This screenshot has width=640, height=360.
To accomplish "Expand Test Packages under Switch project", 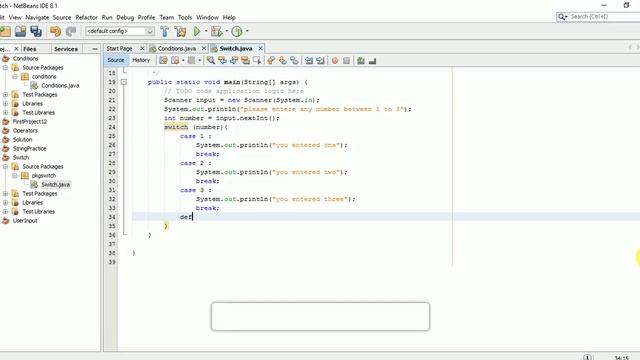I will [x=5, y=194].
